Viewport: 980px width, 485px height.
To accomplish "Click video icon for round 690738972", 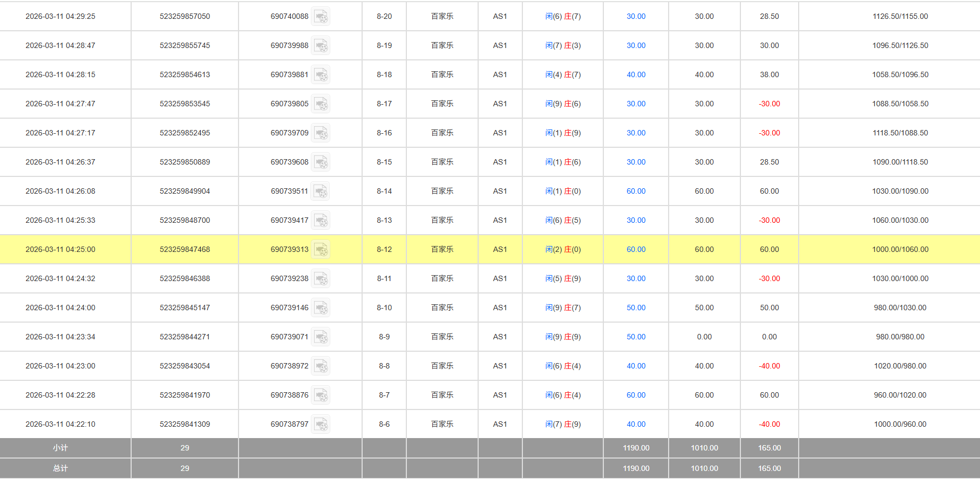I will tap(321, 366).
